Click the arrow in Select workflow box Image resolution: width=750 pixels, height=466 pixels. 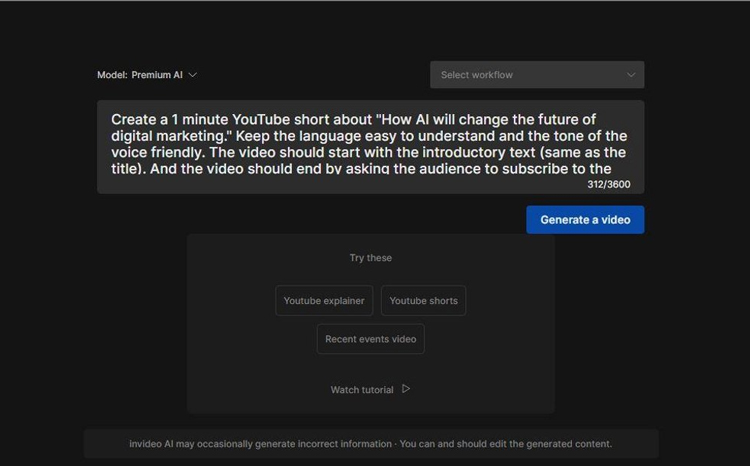coord(631,75)
